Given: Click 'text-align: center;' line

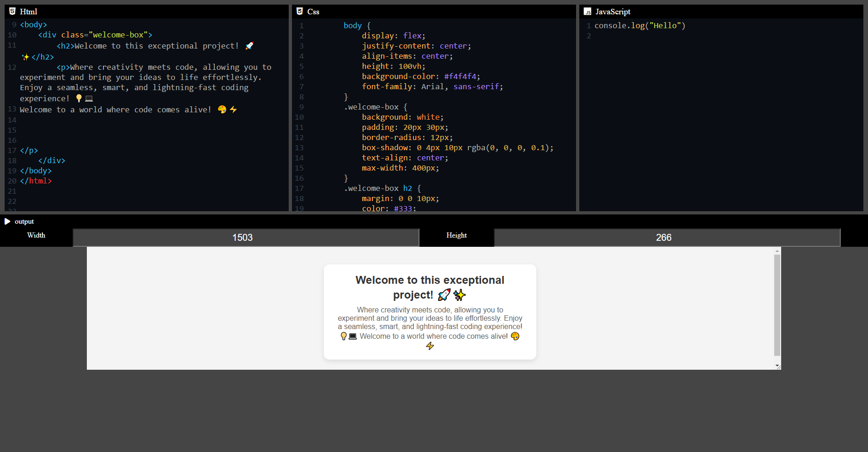Looking at the screenshot, I should 405,158.
